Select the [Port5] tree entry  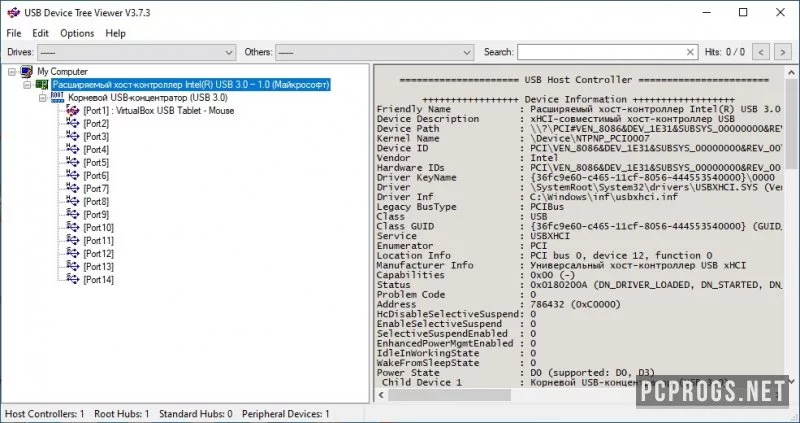tap(96, 163)
